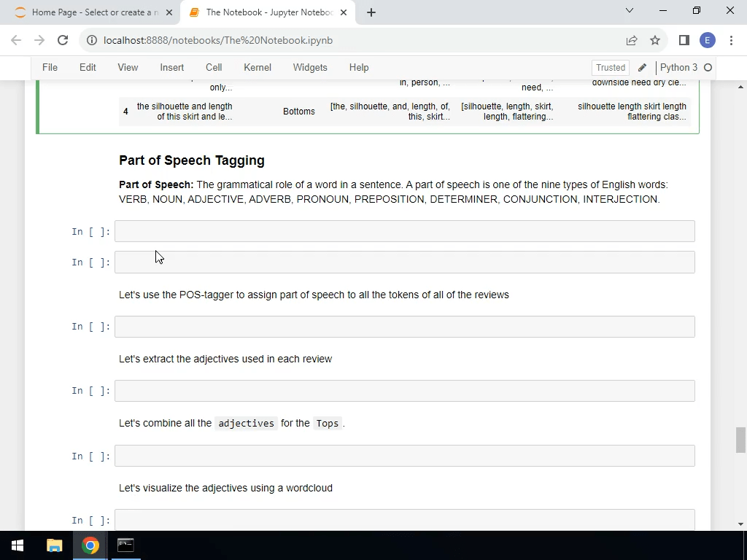Open the Kernel menu
747x560 pixels.
click(257, 67)
